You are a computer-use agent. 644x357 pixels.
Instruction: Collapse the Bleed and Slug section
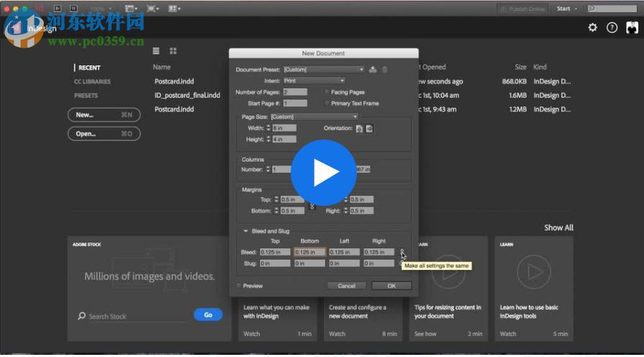(x=245, y=231)
